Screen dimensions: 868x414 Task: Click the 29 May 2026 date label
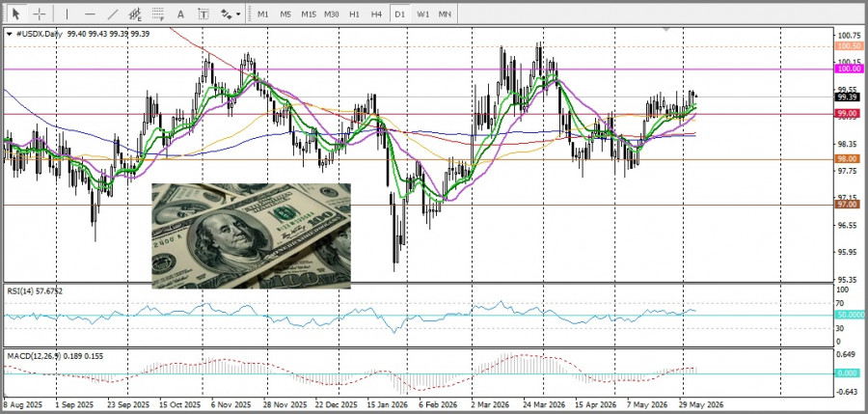(x=702, y=404)
